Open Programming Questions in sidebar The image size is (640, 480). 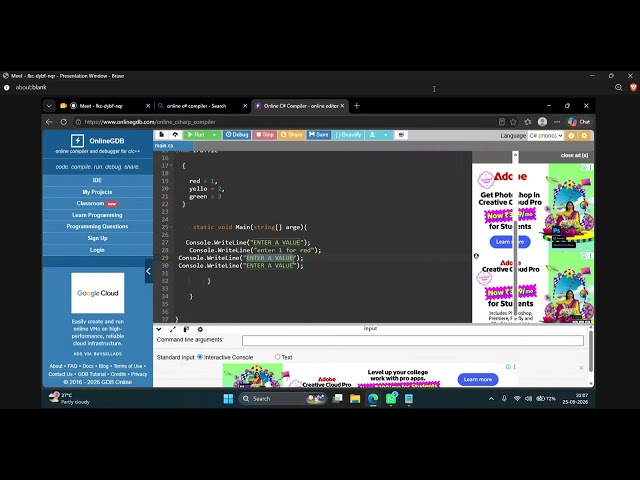(97, 227)
